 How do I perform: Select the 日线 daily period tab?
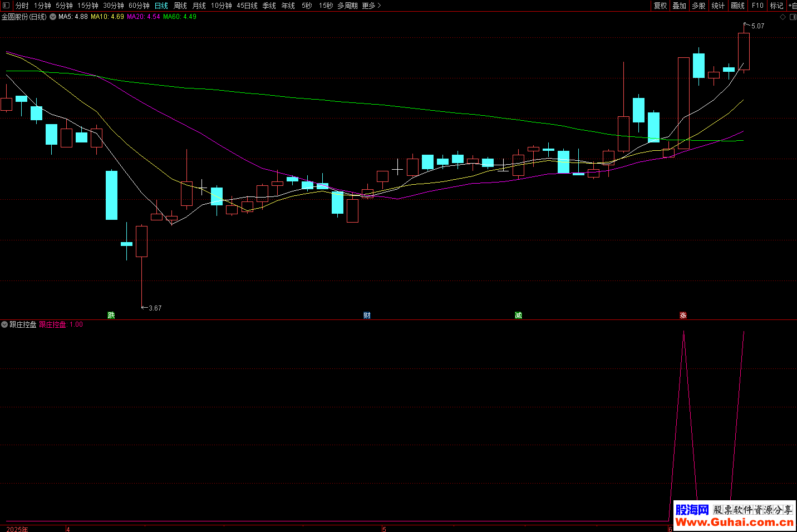(161, 6)
